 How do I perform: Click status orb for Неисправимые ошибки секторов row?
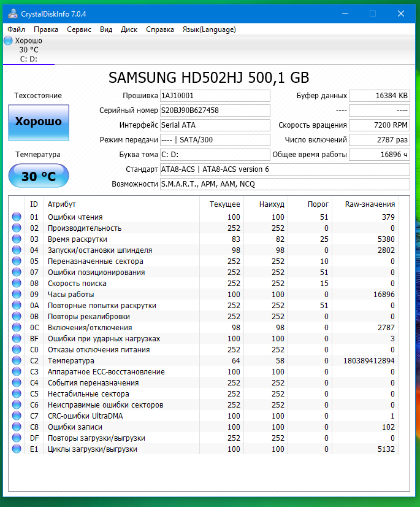(x=17, y=405)
